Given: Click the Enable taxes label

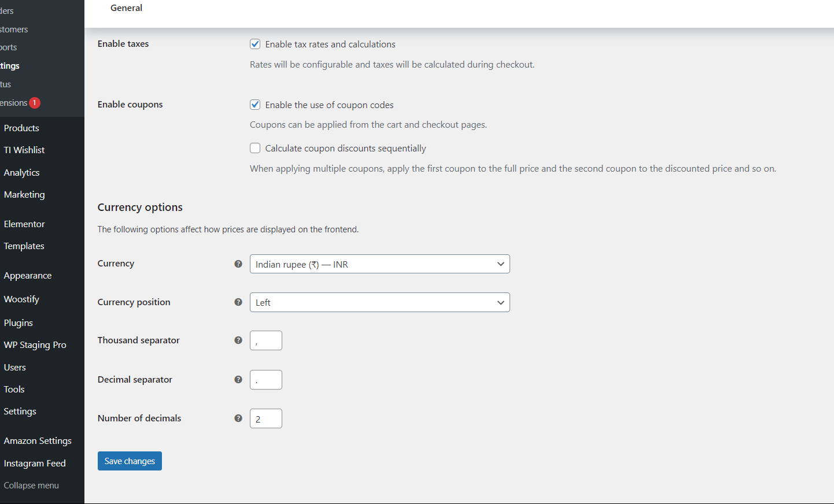Looking at the screenshot, I should [x=123, y=44].
